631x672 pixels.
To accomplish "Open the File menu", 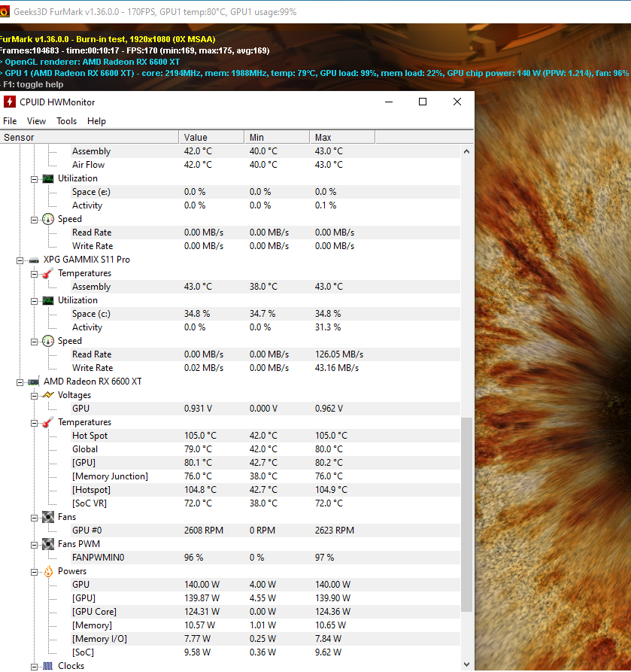I will [10, 121].
